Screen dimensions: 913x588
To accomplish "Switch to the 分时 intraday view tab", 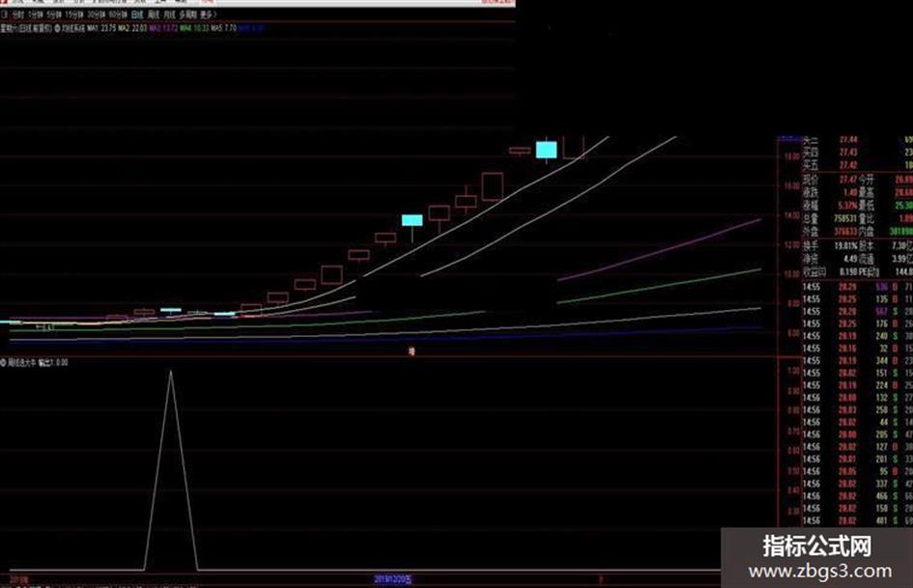I will pos(18,14).
